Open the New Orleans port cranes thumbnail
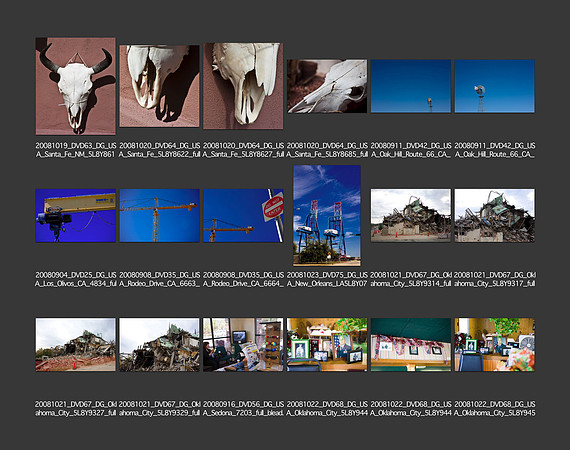 tap(327, 216)
